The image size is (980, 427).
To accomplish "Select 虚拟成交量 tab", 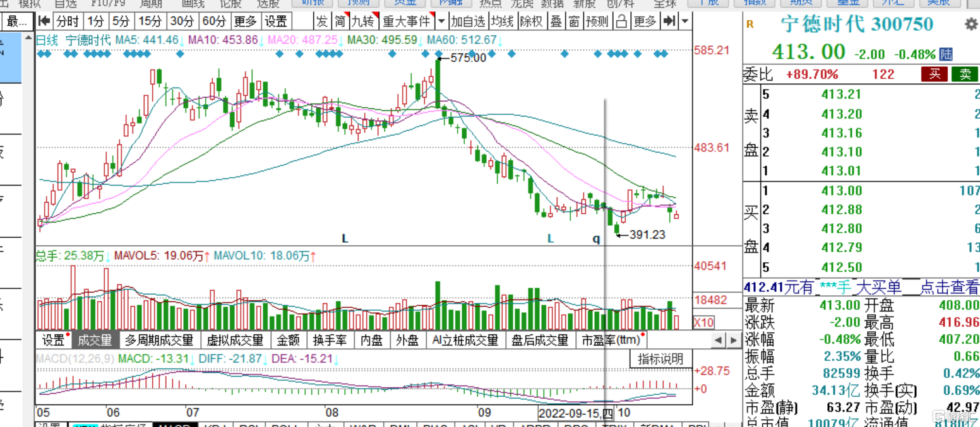I will pyautogui.click(x=236, y=341).
